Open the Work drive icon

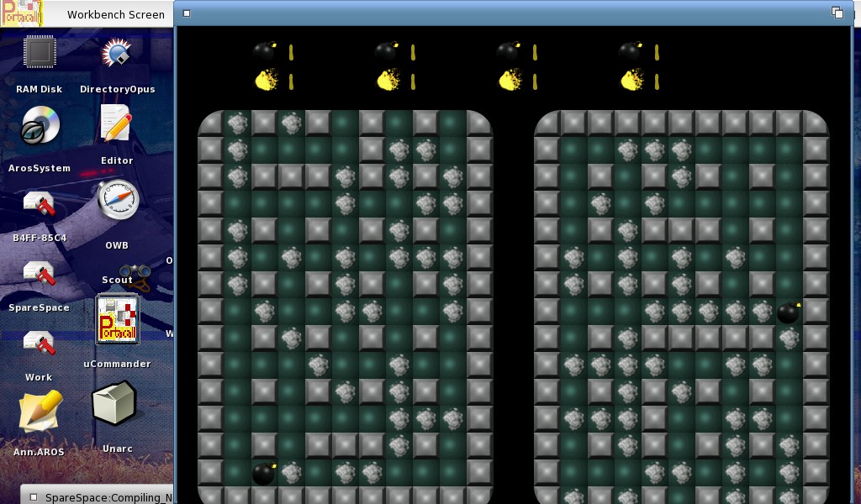coord(40,344)
